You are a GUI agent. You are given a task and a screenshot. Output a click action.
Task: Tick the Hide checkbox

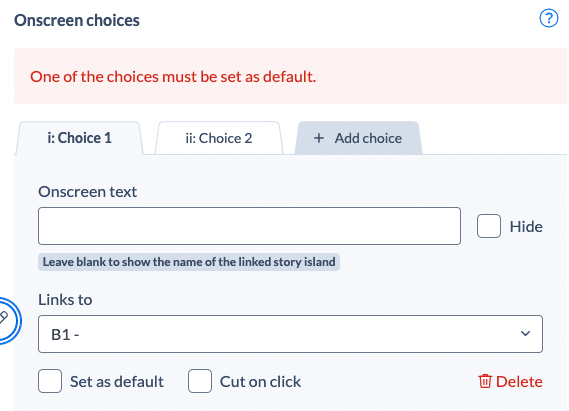489,226
